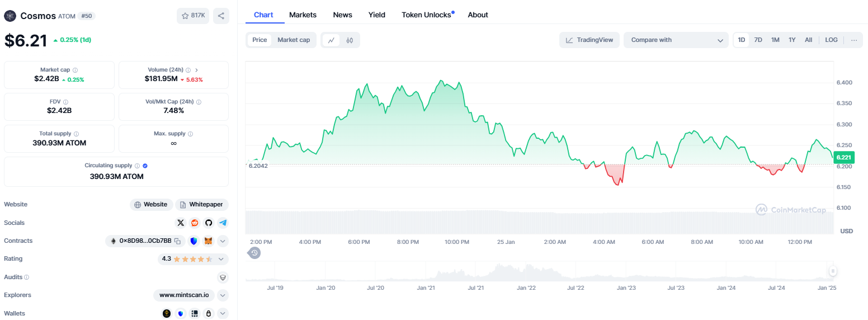
Task: Click the Total supply info icon
Action: (x=76, y=134)
